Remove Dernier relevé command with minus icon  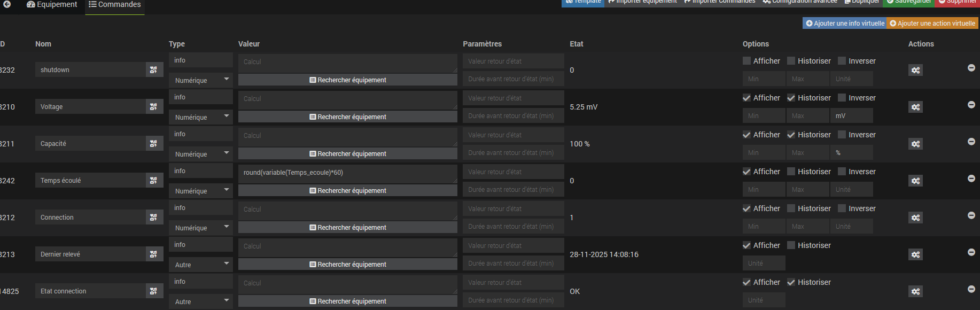point(971,252)
